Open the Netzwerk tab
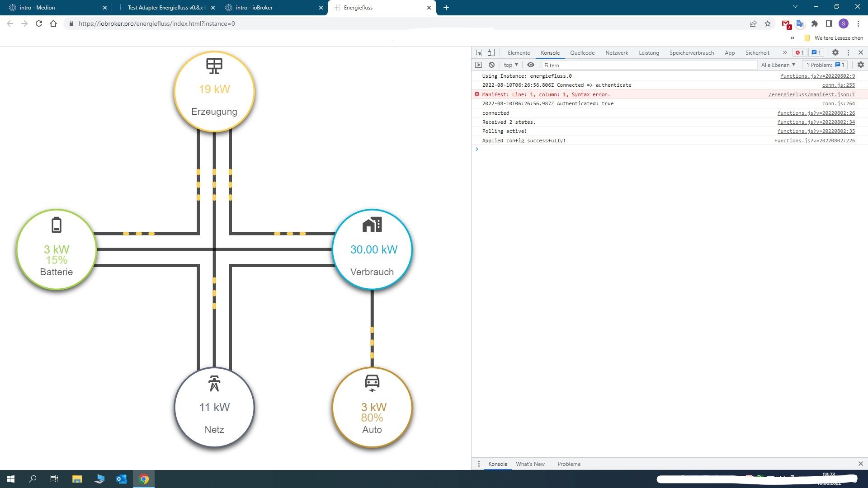Viewport: 868px width, 488px height. [617, 53]
